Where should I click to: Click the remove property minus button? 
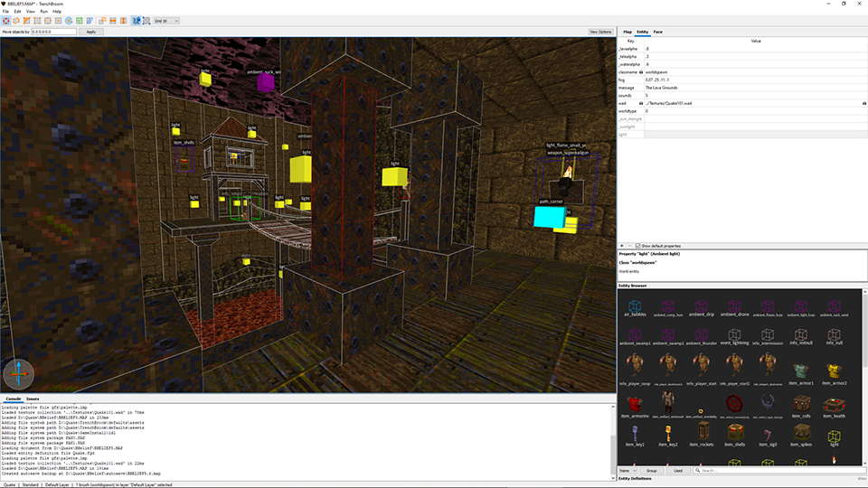tap(629, 246)
